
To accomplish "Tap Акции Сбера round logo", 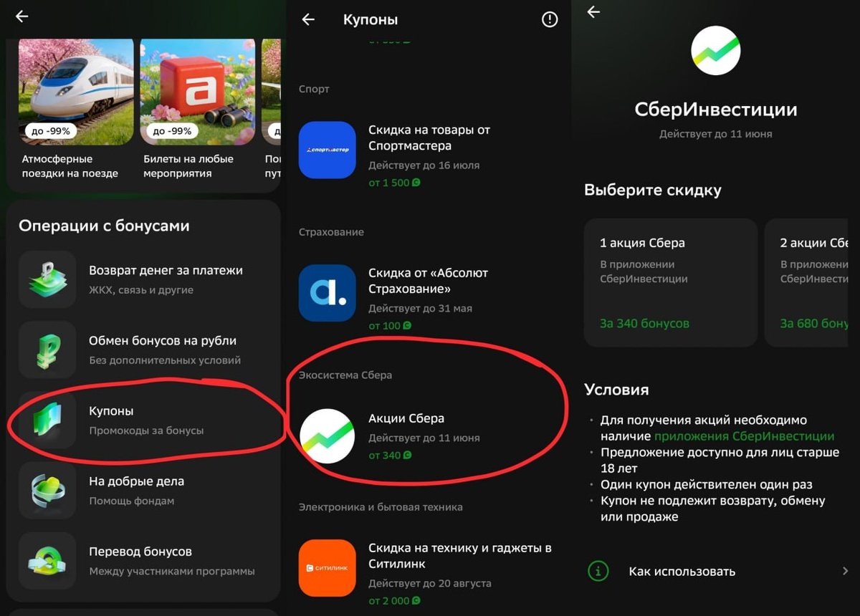I will tap(328, 435).
